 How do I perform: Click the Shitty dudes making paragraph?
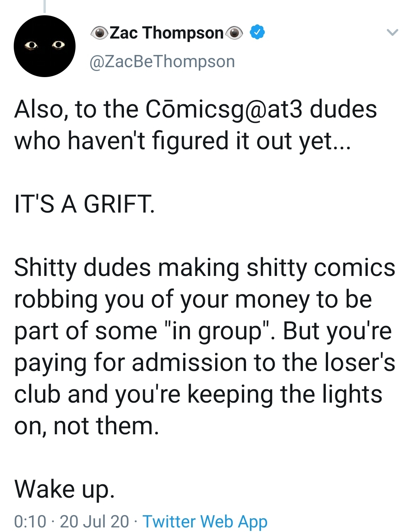tap(205, 347)
